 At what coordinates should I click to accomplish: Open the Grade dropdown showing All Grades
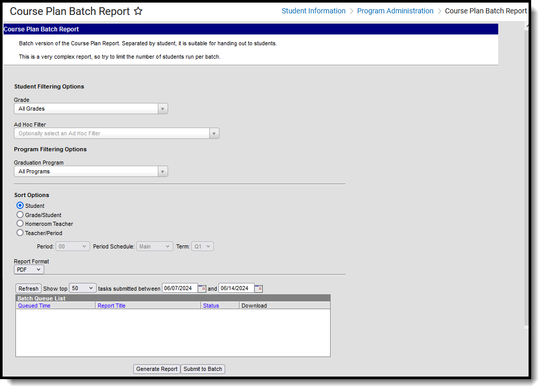(91, 109)
